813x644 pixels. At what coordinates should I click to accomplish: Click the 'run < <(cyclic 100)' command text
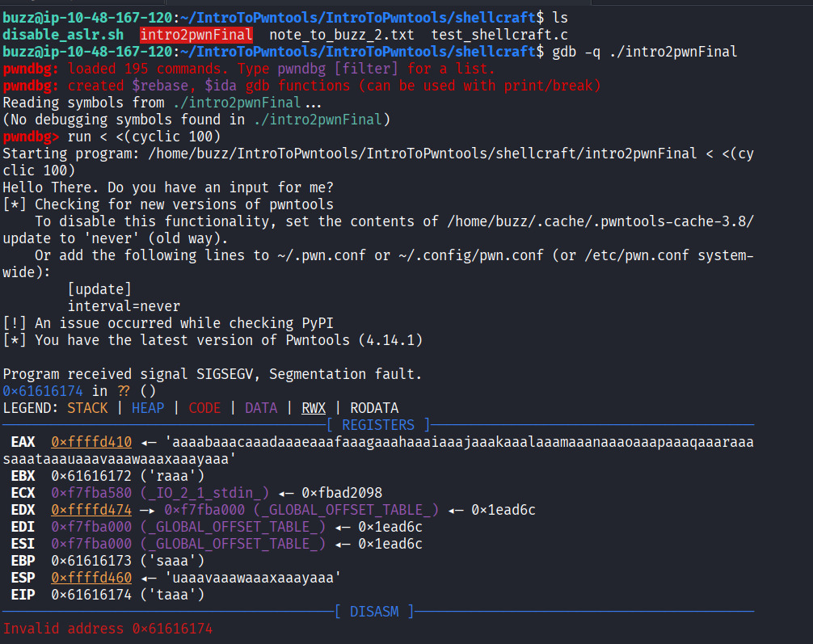click(x=144, y=137)
